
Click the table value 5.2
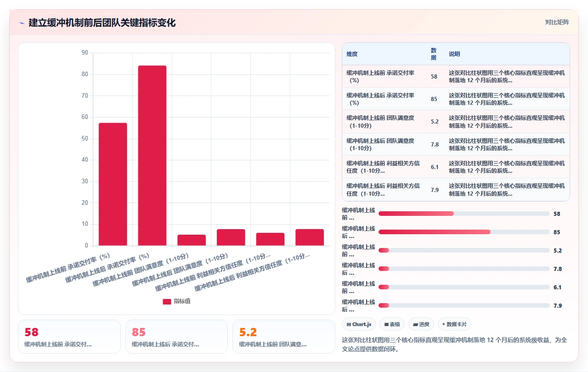coord(435,122)
